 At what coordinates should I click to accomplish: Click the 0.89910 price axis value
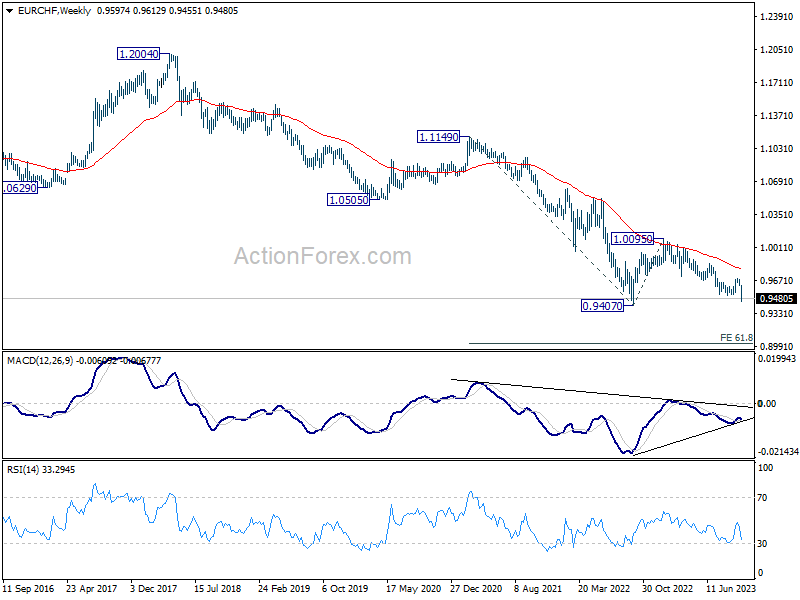(x=777, y=346)
